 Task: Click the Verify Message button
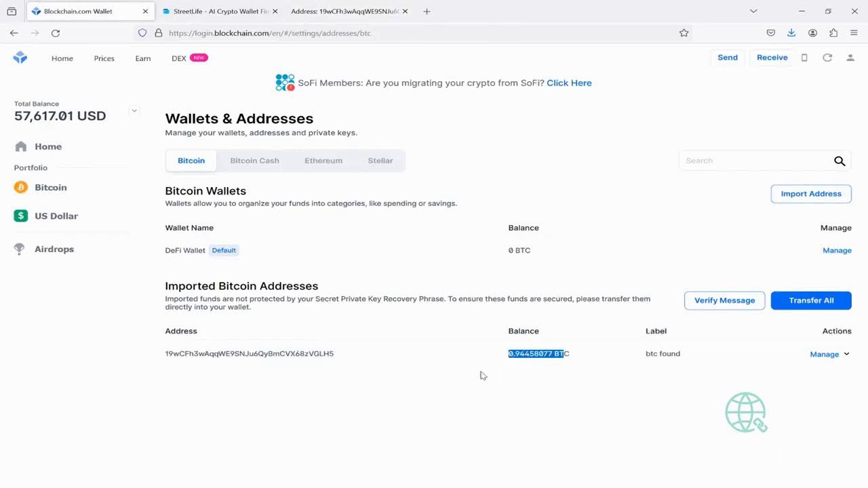[x=725, y=300]
